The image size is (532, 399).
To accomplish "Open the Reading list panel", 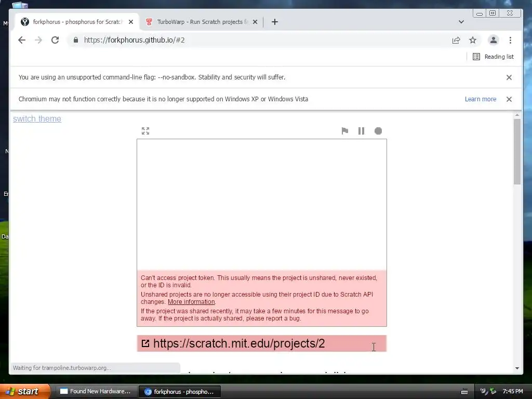I will pos(493,57).
